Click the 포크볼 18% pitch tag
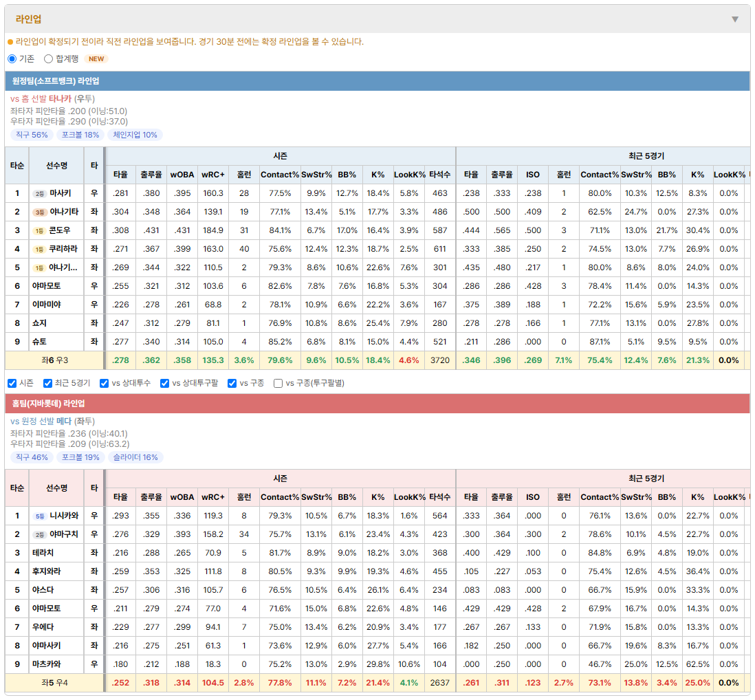Image resolution: width=755 pixels, height=700 pixels. tap(80, 135)
